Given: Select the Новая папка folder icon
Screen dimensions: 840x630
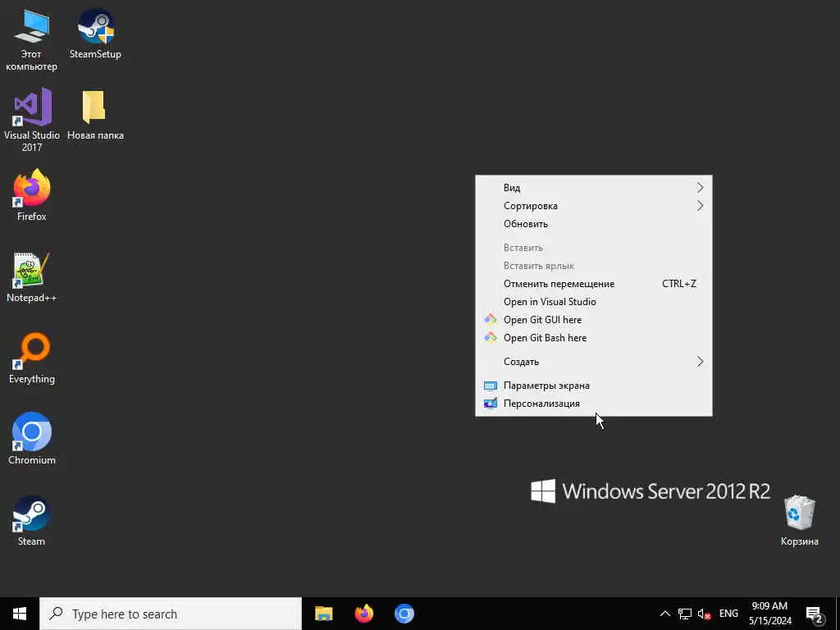Looking at the screenshot, I should pos(95,115).
